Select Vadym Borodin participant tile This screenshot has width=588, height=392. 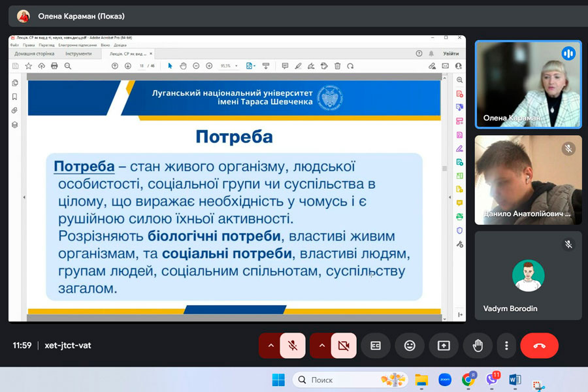tap(529, 275)
